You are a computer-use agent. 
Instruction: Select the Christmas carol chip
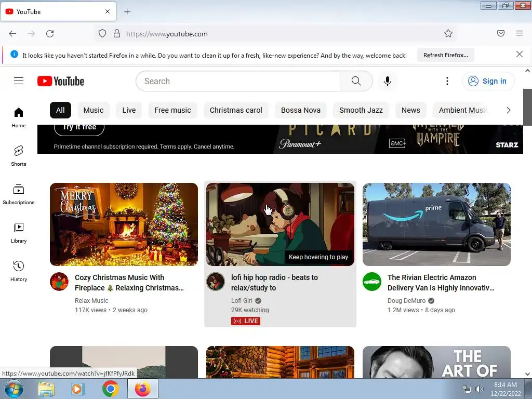pos(236,110)
